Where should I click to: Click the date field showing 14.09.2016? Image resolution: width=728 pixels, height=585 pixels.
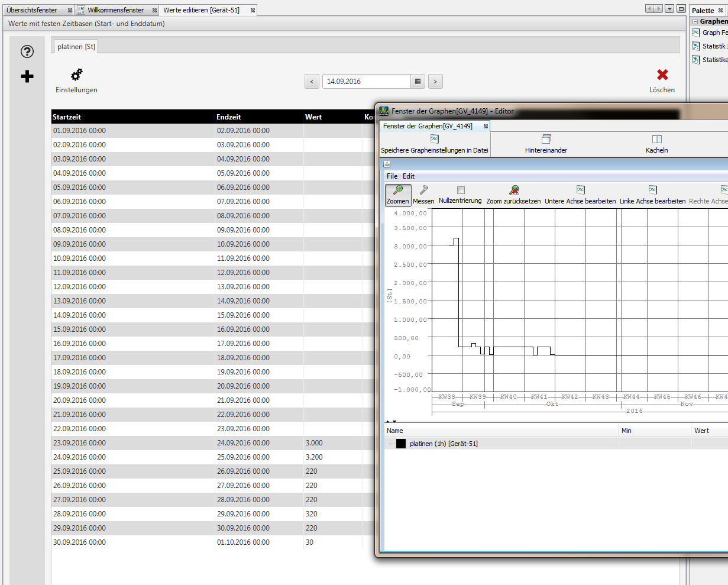pos(366,82)
